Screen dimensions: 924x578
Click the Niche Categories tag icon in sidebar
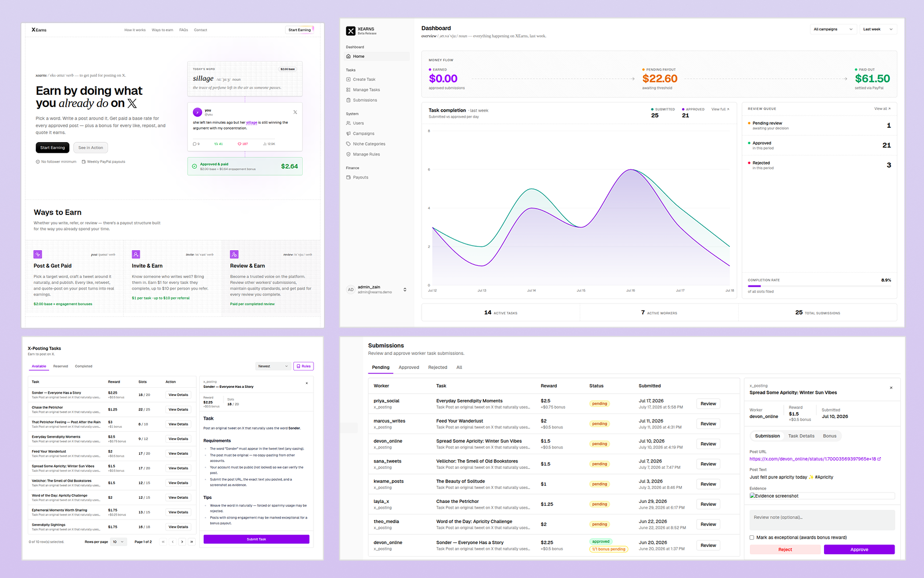(348, 144)
